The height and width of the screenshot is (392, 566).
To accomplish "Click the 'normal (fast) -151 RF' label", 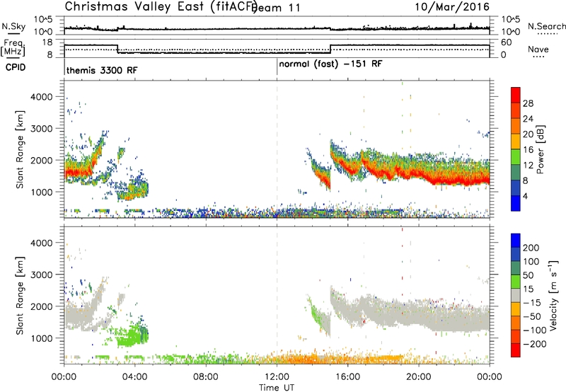I will [330, 64].
